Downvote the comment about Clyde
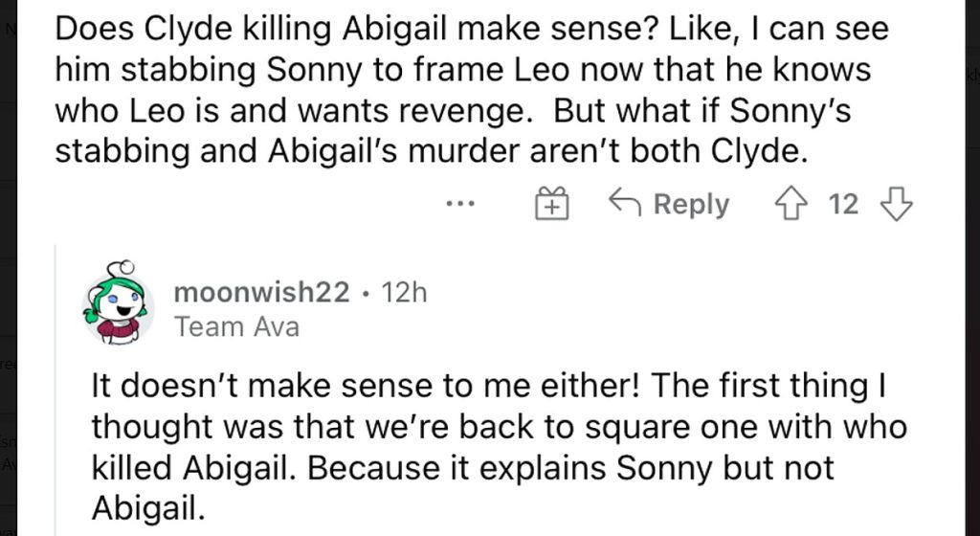This screenshot has width=980, height=536. point(896,204)
